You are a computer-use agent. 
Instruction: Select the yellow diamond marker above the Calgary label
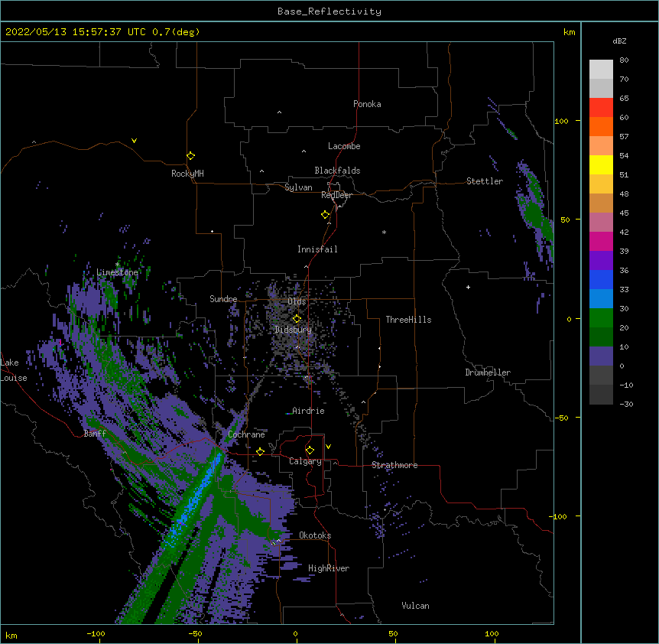point(310,450)
